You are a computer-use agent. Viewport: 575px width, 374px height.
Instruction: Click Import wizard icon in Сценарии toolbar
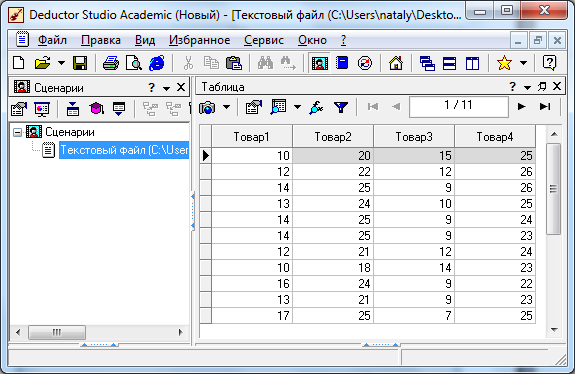coord(19,109)
